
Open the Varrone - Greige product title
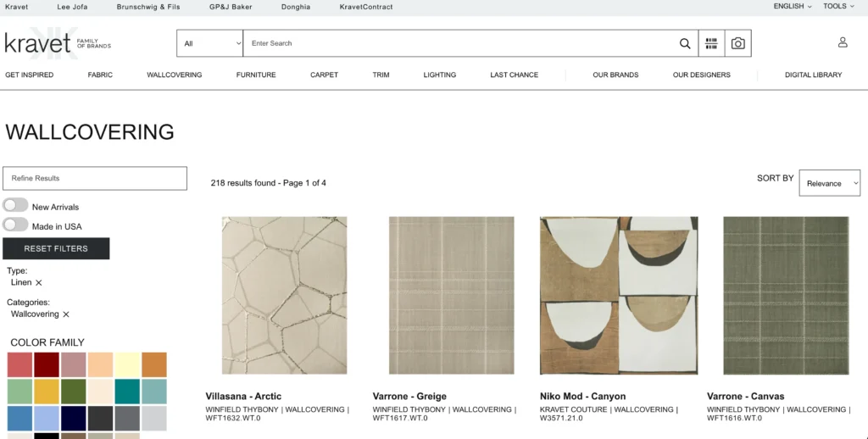409,397
